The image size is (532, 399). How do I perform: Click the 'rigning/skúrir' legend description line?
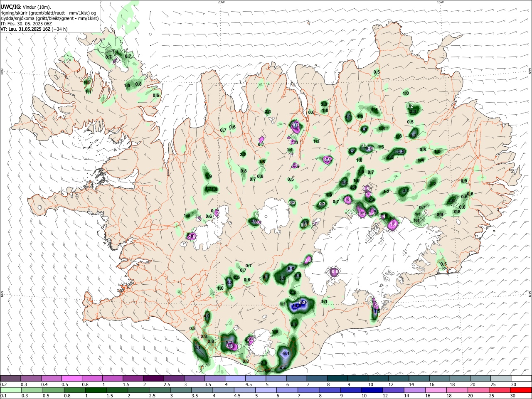[49, 12]
